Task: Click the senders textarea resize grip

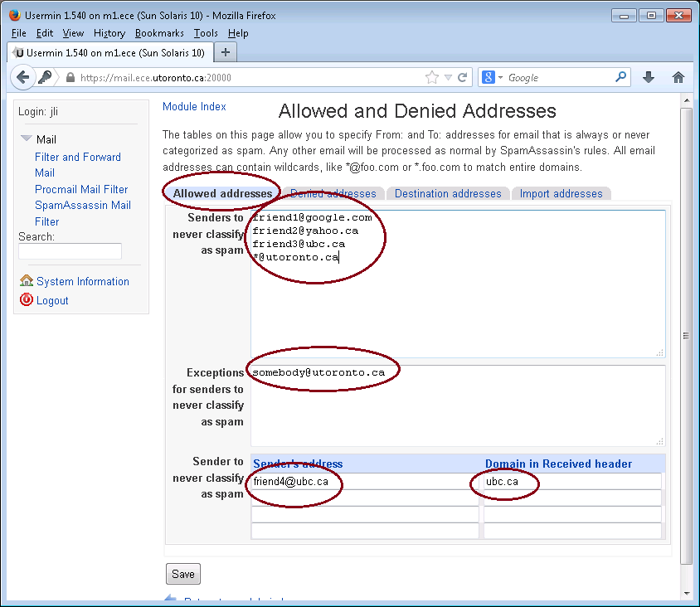Action: click(660, 352)
